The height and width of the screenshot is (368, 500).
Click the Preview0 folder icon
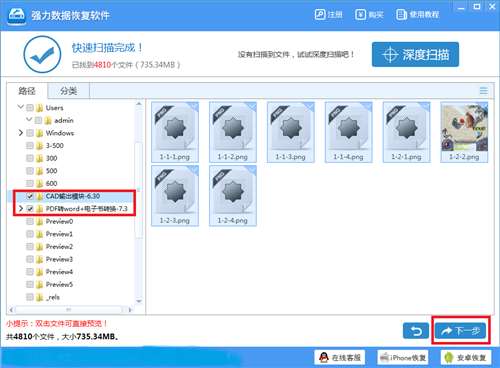point(40,221)
